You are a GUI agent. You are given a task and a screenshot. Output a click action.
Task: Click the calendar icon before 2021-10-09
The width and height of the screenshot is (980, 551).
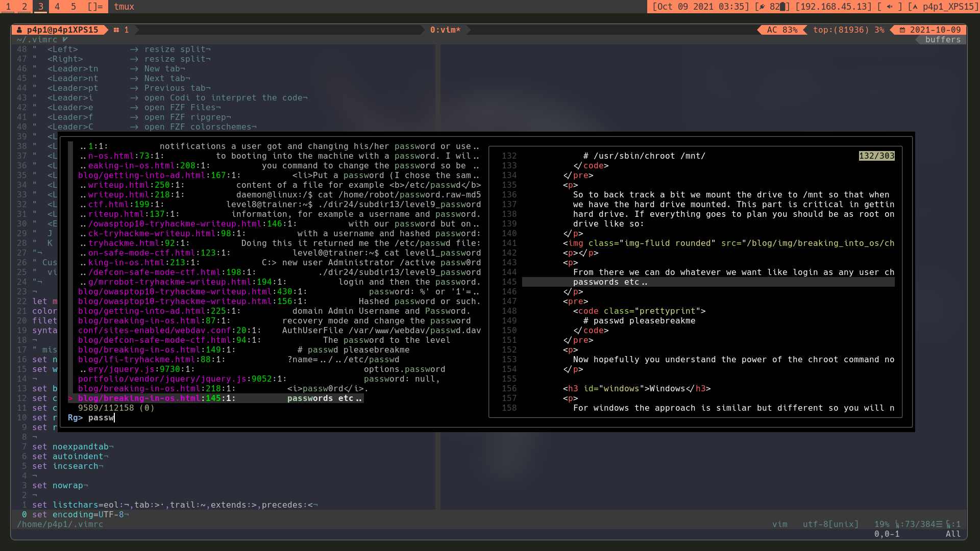click(x=902, y=30)
